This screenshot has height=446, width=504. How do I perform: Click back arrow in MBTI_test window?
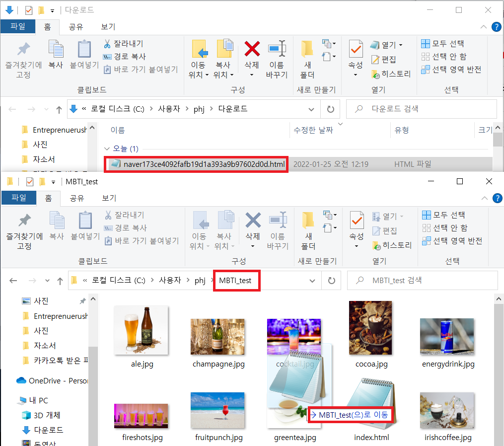tap(13, 281)
